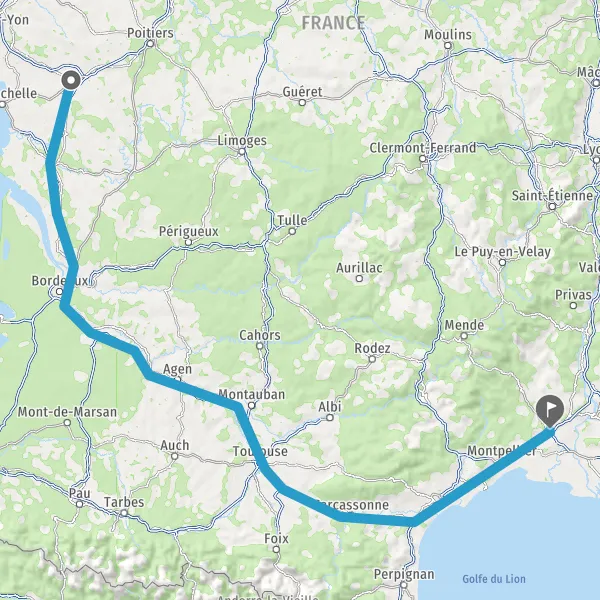Click the route start circle marker
The width and height of the screenshot is (600, 600).
(x=71, y=81)
